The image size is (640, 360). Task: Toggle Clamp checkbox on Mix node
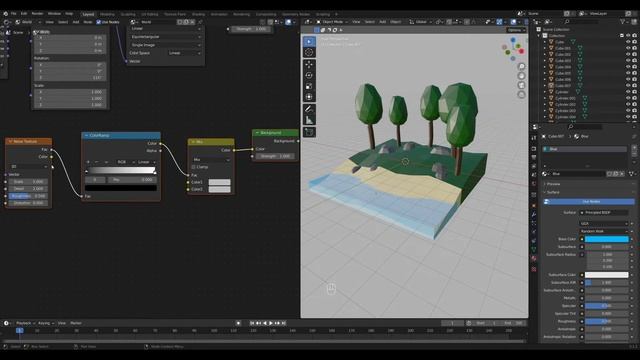click(193, 167)
